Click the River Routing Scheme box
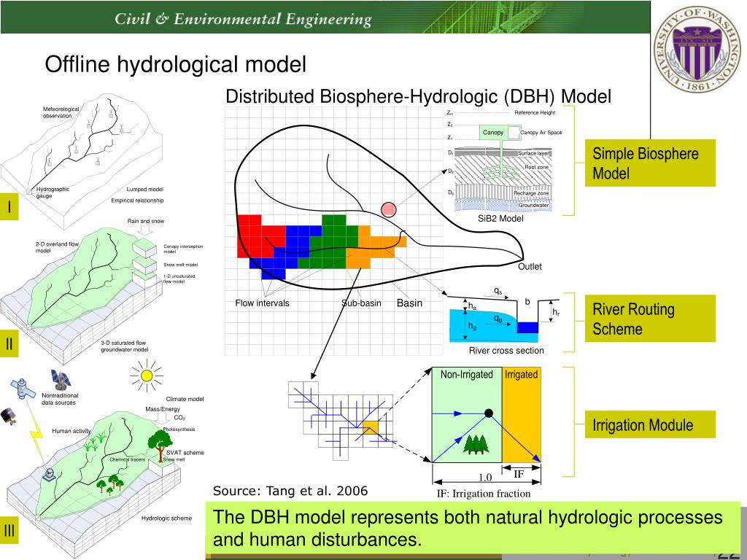747x560 pixels. tap(650, 318)
